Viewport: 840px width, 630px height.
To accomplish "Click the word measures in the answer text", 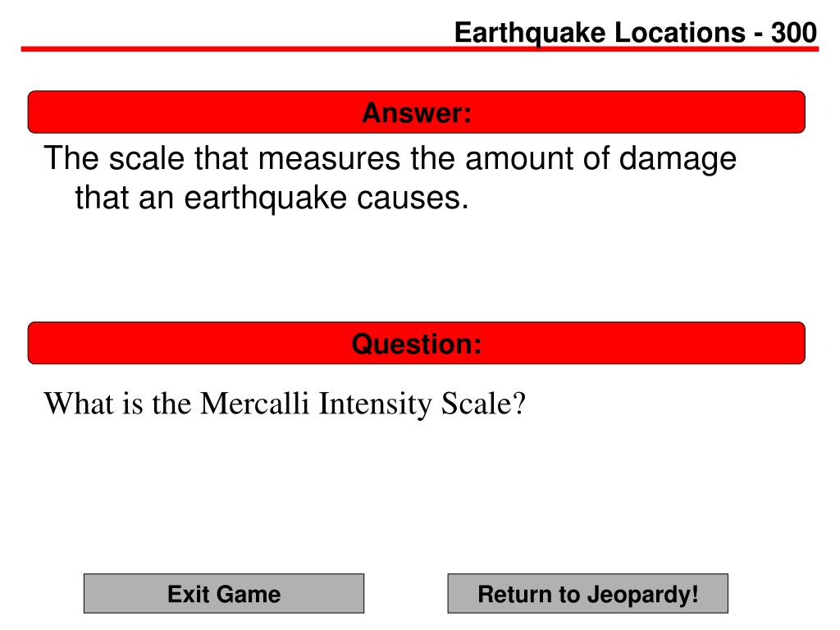I will click(x=328, y=158).
